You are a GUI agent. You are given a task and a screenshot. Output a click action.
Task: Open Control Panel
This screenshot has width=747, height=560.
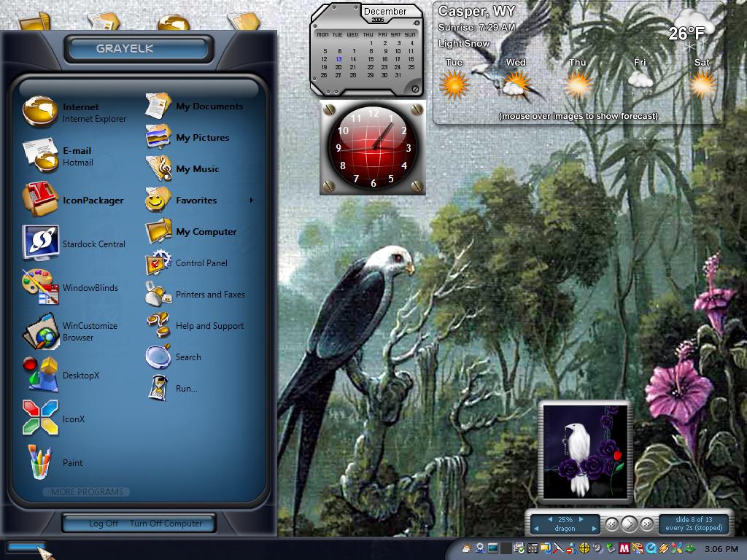click(x=186, y=262)
